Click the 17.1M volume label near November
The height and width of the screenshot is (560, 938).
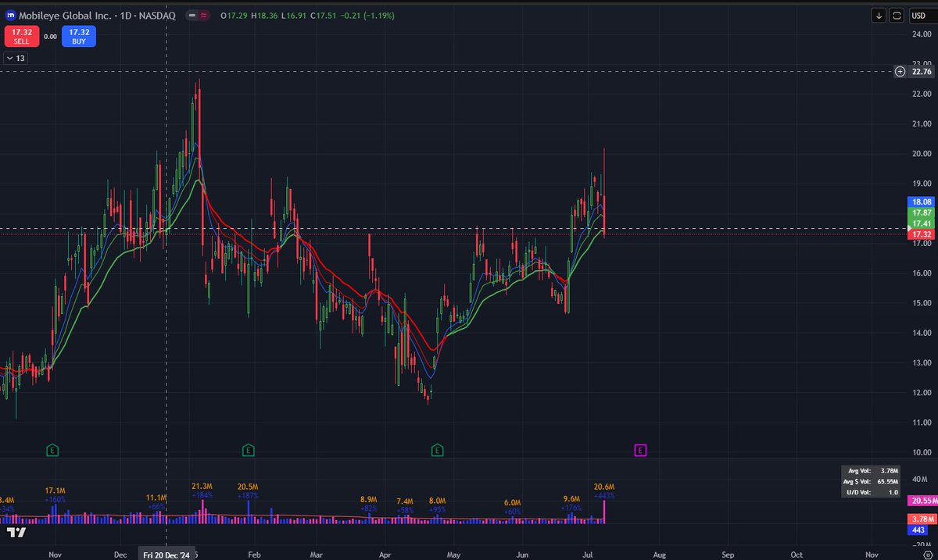(55, 490)
